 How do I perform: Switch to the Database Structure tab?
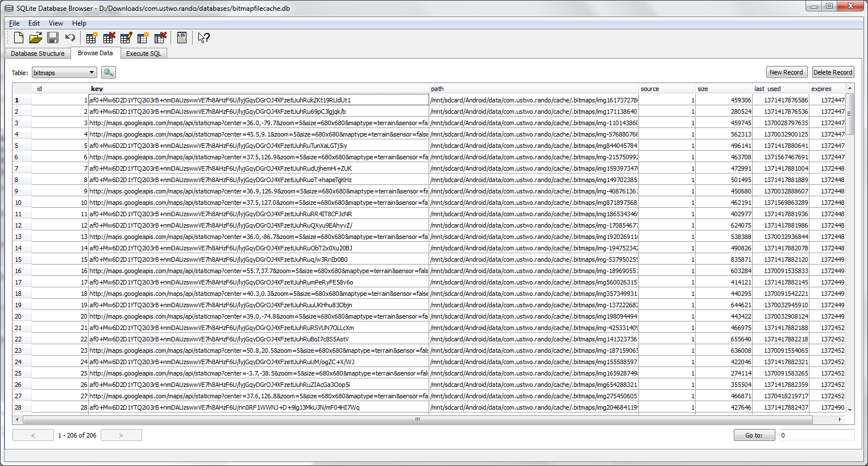[38, 53]
